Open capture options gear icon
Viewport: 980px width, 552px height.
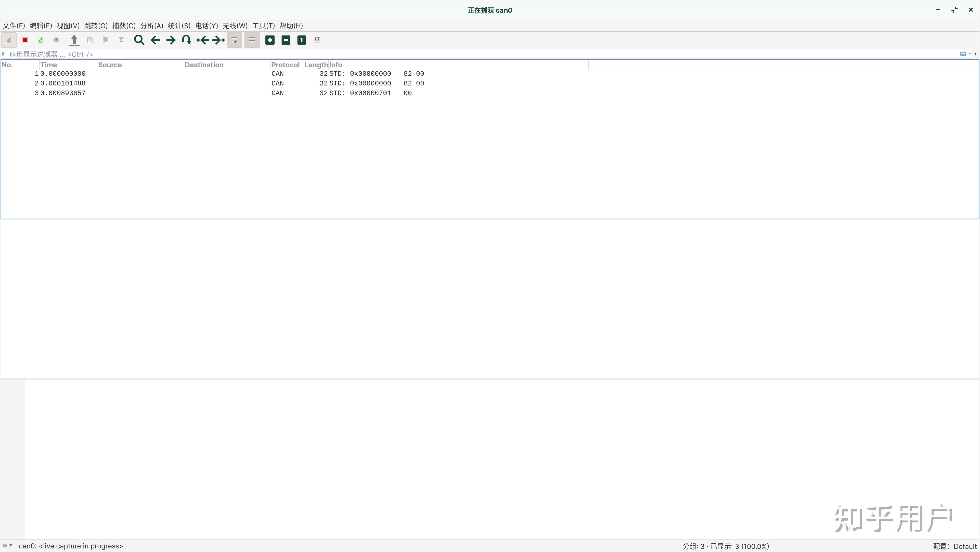coord(56,40)
